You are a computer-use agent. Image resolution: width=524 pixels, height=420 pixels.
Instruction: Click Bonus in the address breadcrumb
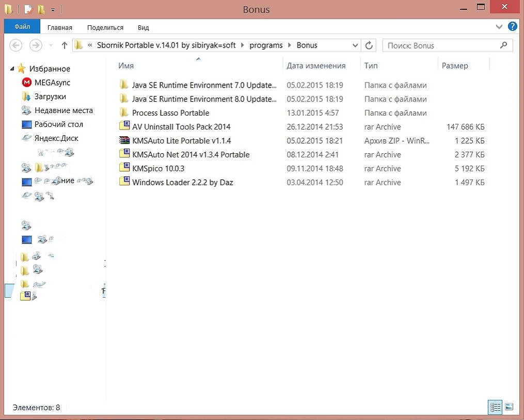[307, 45]
